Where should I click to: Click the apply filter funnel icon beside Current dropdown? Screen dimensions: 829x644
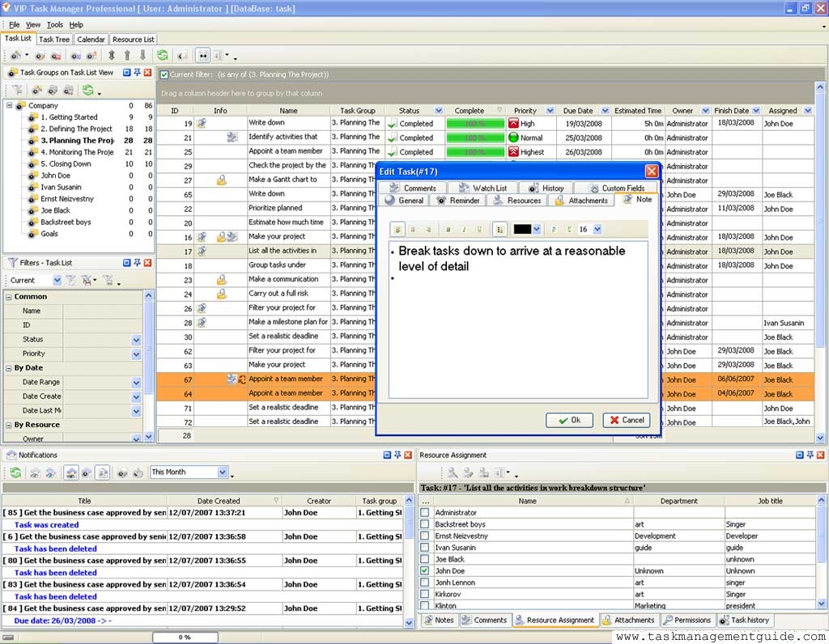tap(71, 280)
